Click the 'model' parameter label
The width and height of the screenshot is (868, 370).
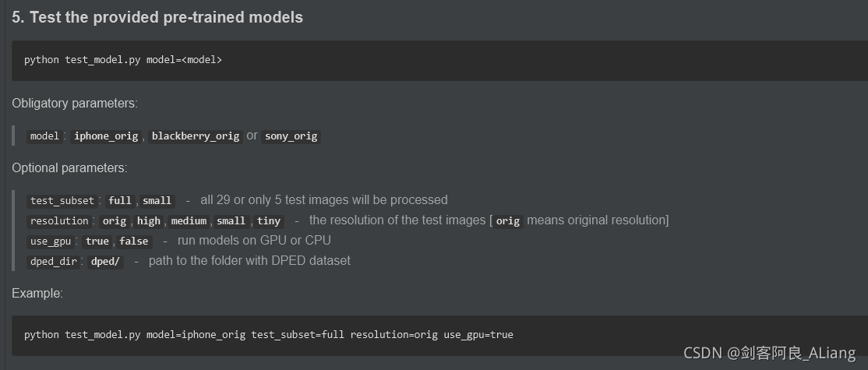point(44,136)
